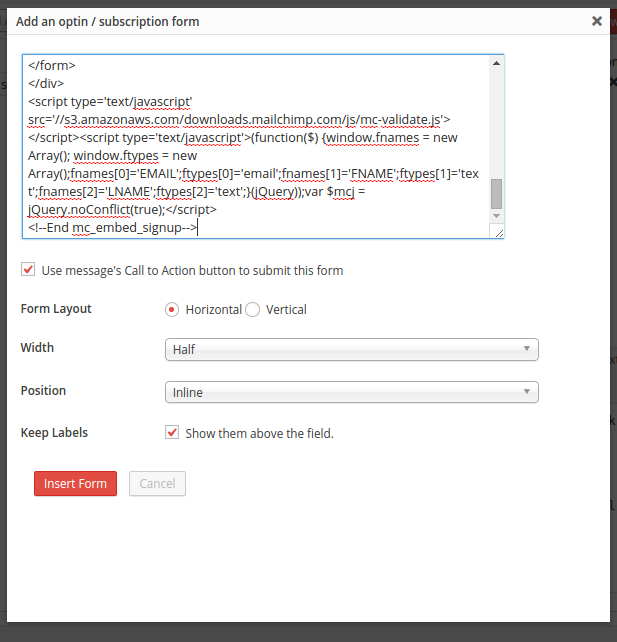
Task: Click the '<!--End mc_embed_signup-->' line
Action: [x=113, y=228]
